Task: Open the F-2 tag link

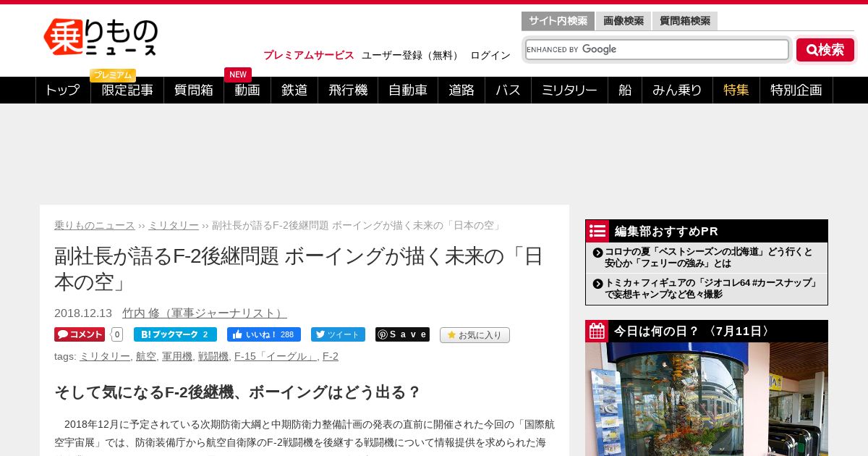Action: coord(331,356)
